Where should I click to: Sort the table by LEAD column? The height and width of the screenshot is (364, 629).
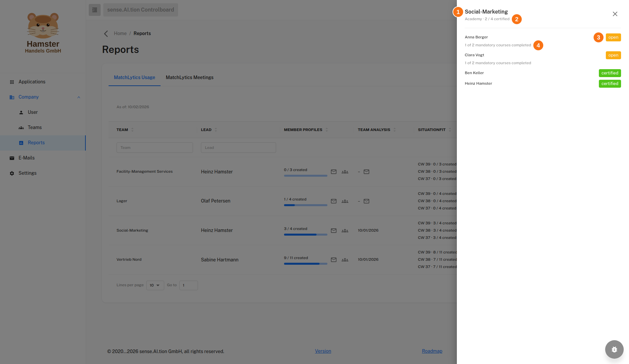pos(216,130)
